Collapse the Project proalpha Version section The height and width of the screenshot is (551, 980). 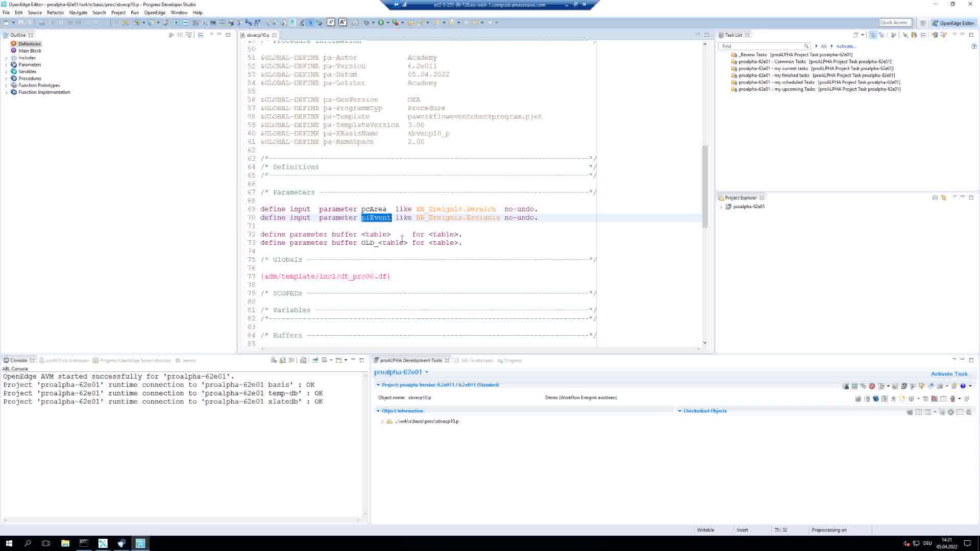point(378,385)
